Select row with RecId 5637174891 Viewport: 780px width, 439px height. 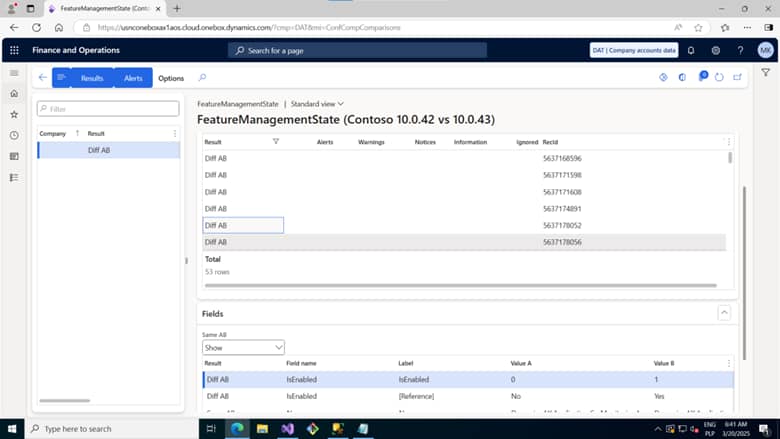[464, 209]
